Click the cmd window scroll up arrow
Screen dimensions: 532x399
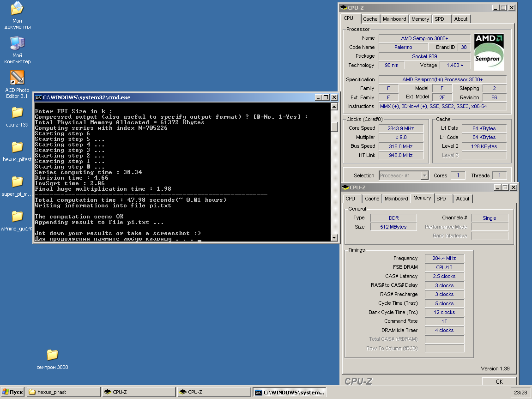334,107
